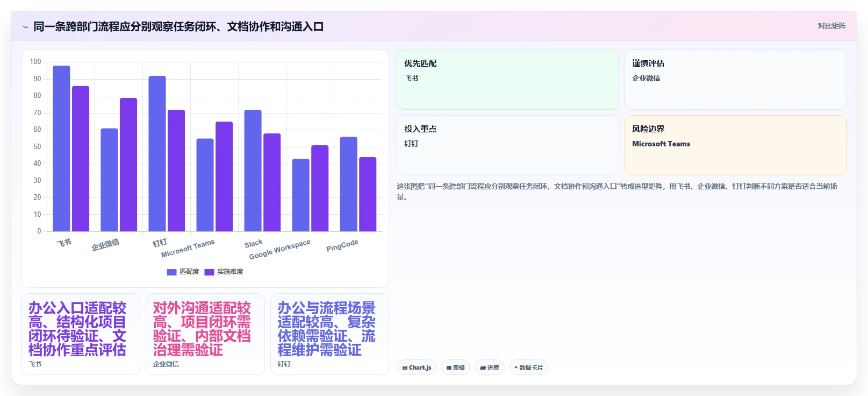Click the Google Workspace 实施难度 bar
The image size is (868, 396).
point(320,188)
